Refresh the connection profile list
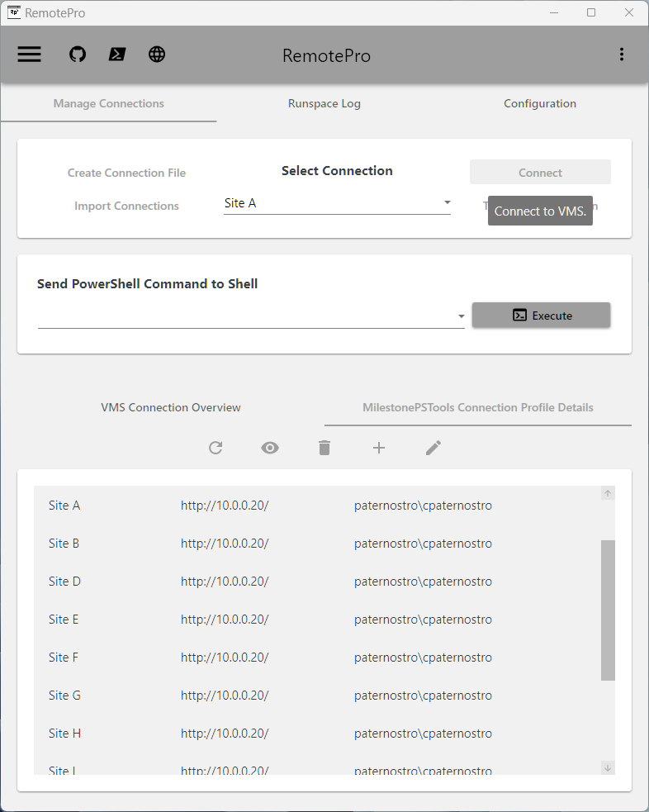The width and height of the screenshot is (649, 812). (x=216, y=448)
